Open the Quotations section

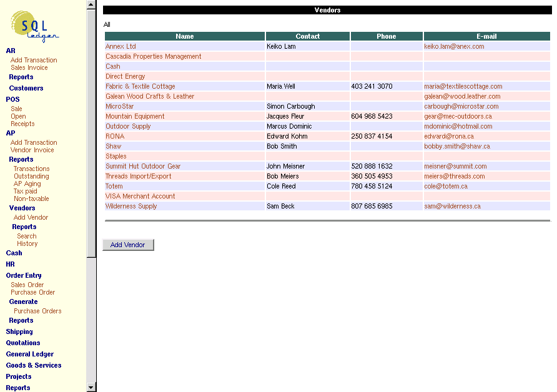(x=22, y=343)
